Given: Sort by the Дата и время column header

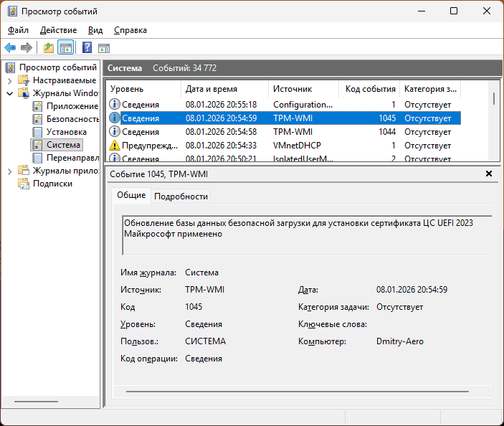Looking at the screenshot, I should click(211, 89).
